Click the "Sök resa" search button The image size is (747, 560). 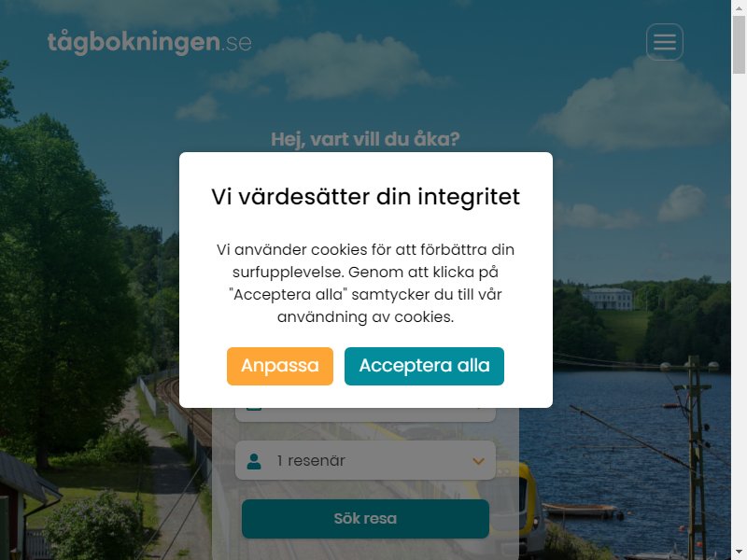[365, 519]
